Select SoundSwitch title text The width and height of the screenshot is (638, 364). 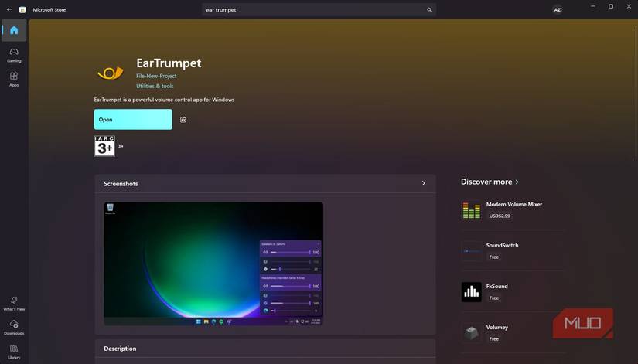502,246
